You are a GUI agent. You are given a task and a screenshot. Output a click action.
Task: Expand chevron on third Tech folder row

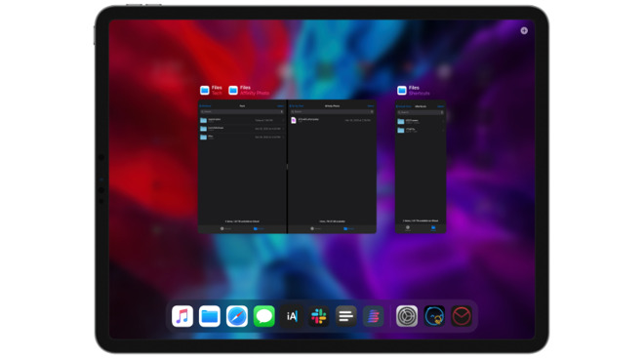click(x=283, y=137)
